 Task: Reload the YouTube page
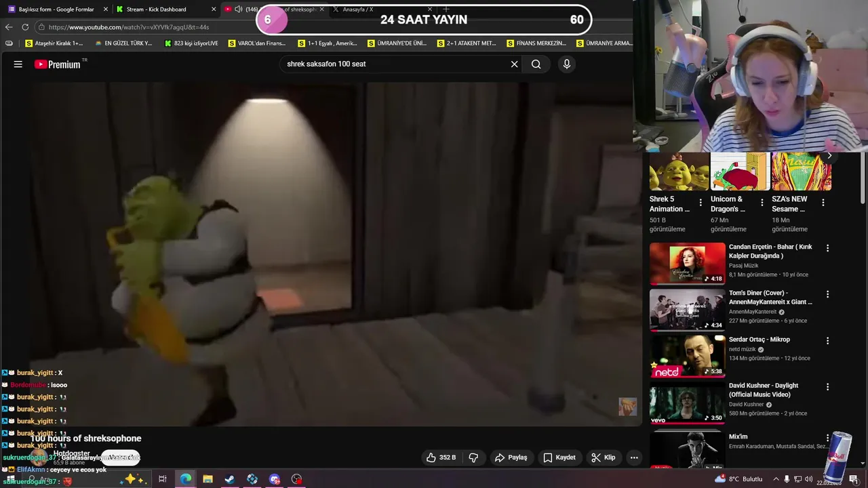coord(25,27)
